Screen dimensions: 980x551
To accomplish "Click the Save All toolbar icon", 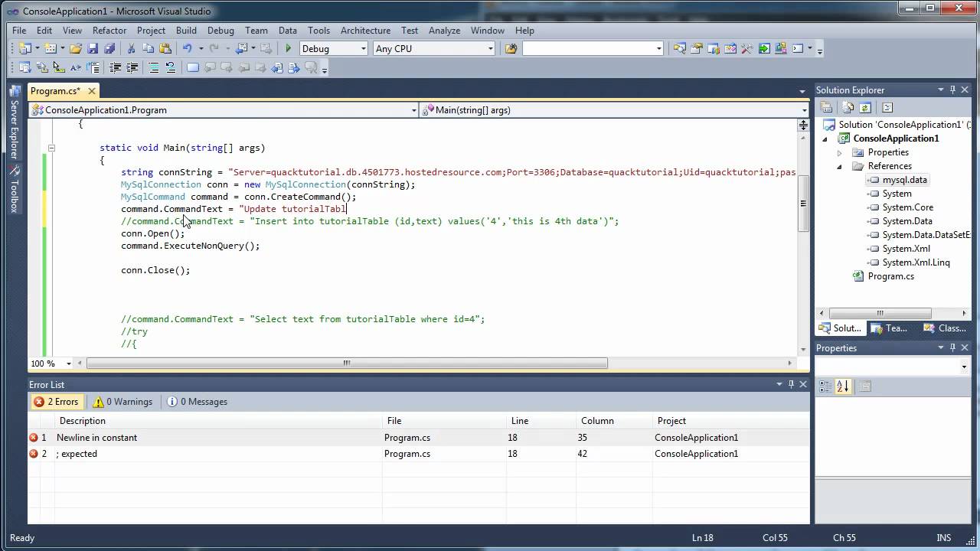I will click(x=109, y=48).
